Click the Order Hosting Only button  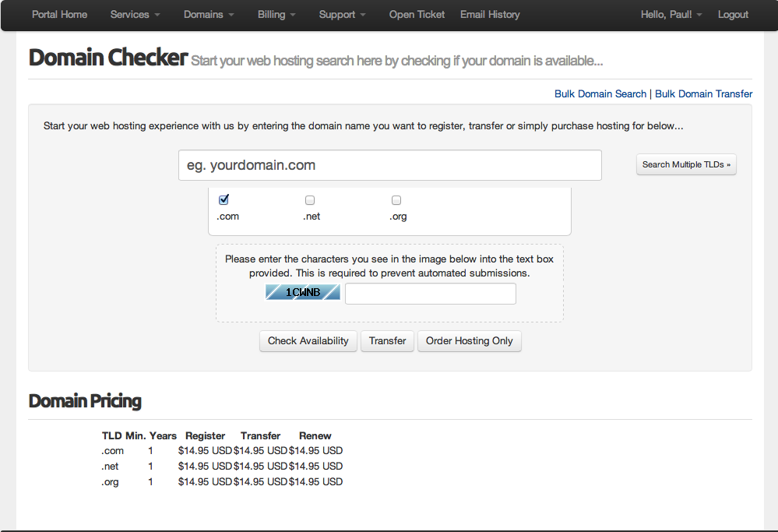click(470, 341)
